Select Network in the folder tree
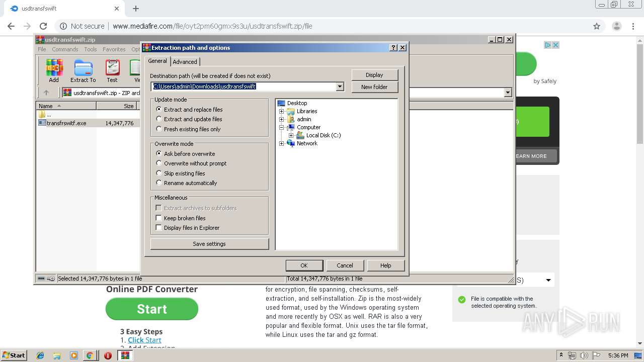This screenshot has width=644, height=362. [307, 143]
